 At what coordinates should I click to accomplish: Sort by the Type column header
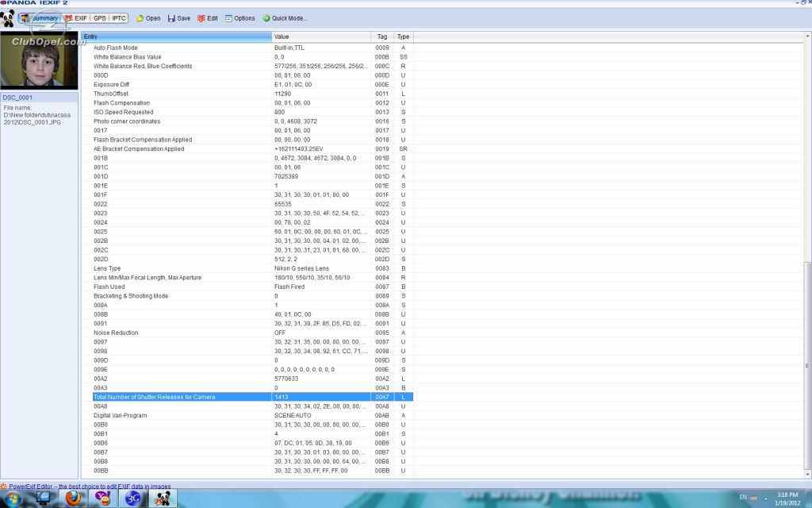point(404,37)
